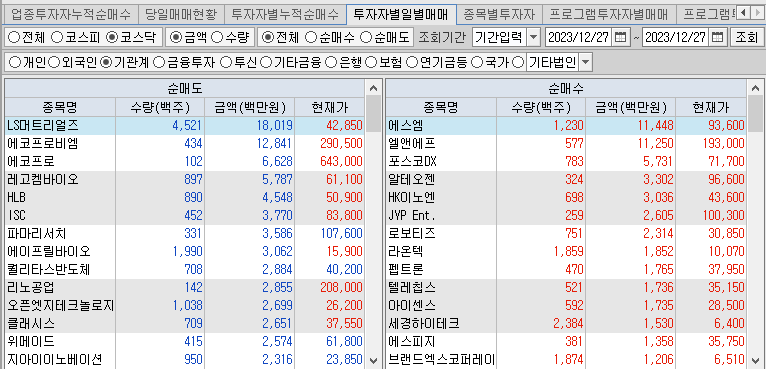The height and width of the screenshot is (369, 766).
Task: Click the 조회 search button
Action: click(x=746, y=37)
